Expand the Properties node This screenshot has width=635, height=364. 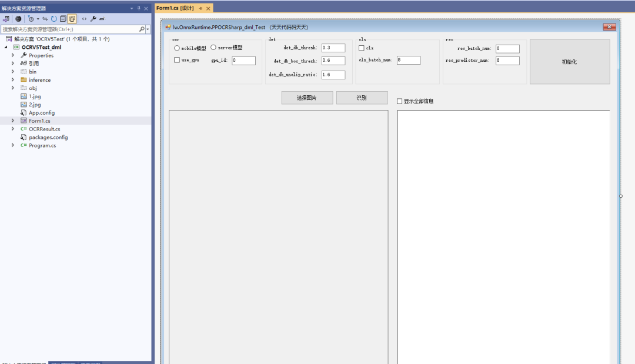coord(13,55)
